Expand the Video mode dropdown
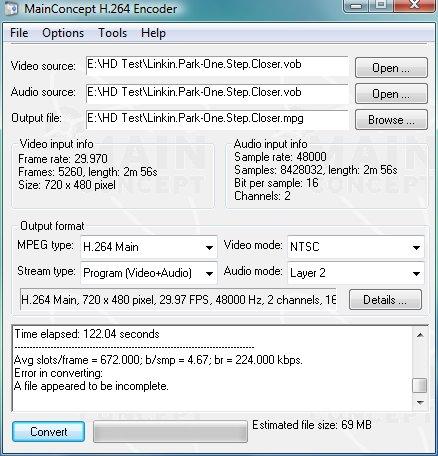 pos(416,247)
